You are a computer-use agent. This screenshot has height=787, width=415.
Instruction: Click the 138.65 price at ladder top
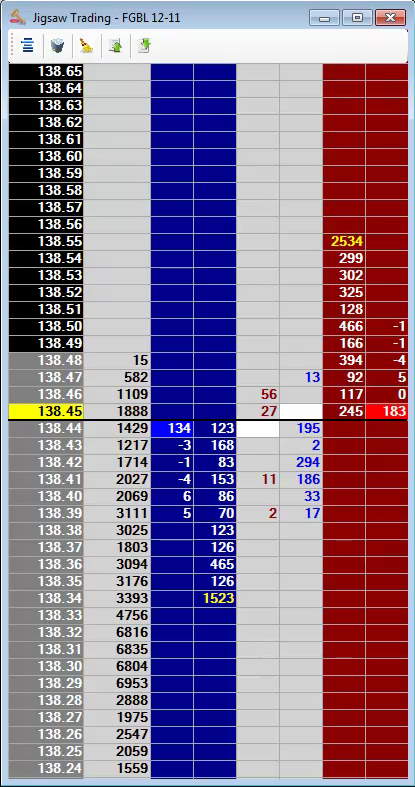click(46, 71)
